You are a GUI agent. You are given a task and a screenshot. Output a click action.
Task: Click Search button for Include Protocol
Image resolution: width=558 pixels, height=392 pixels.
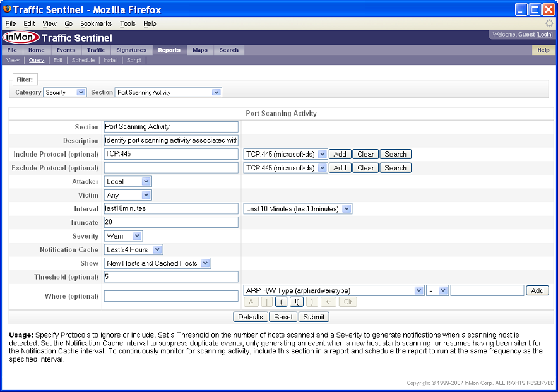click(395, 155)
